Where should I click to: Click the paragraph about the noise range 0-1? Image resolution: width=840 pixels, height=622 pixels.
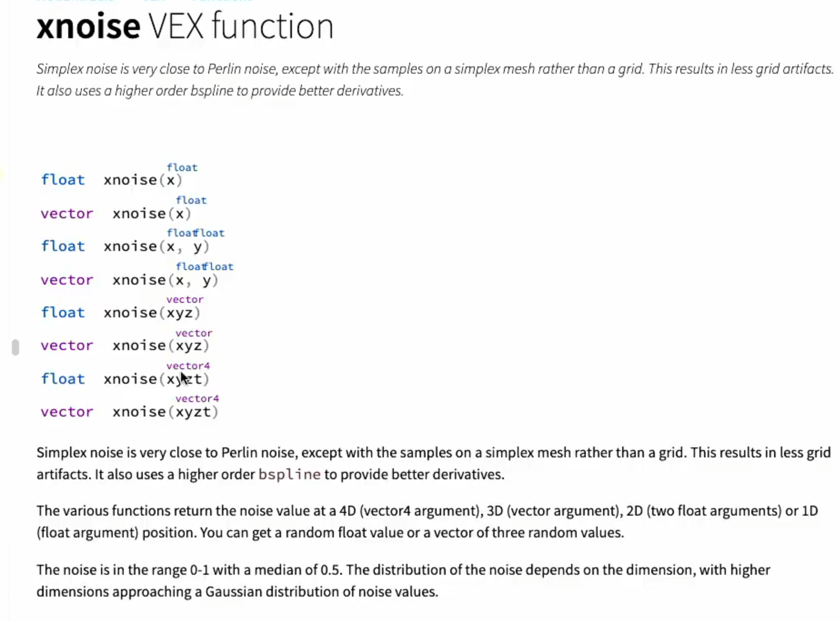coord(403,581)
